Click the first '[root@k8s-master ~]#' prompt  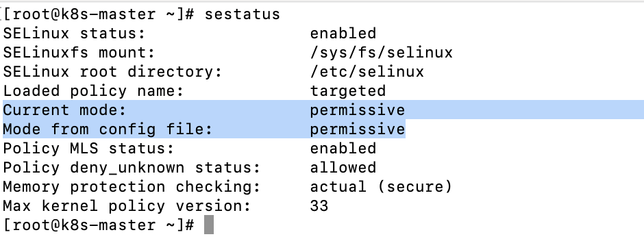[x=98, y=14]
